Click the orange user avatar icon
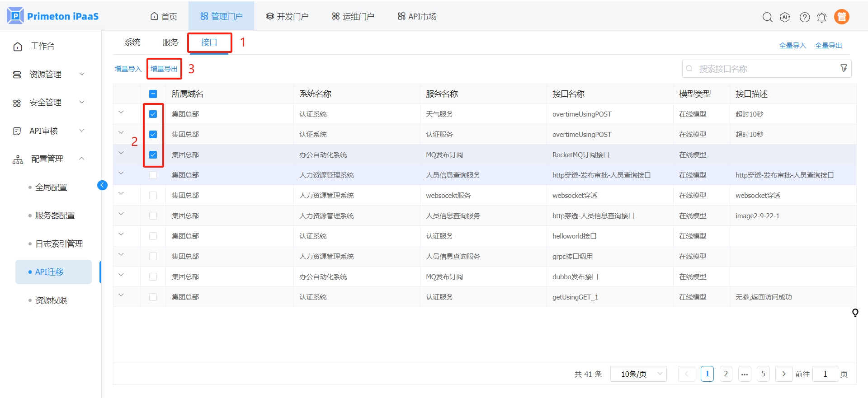 [841, 17]
